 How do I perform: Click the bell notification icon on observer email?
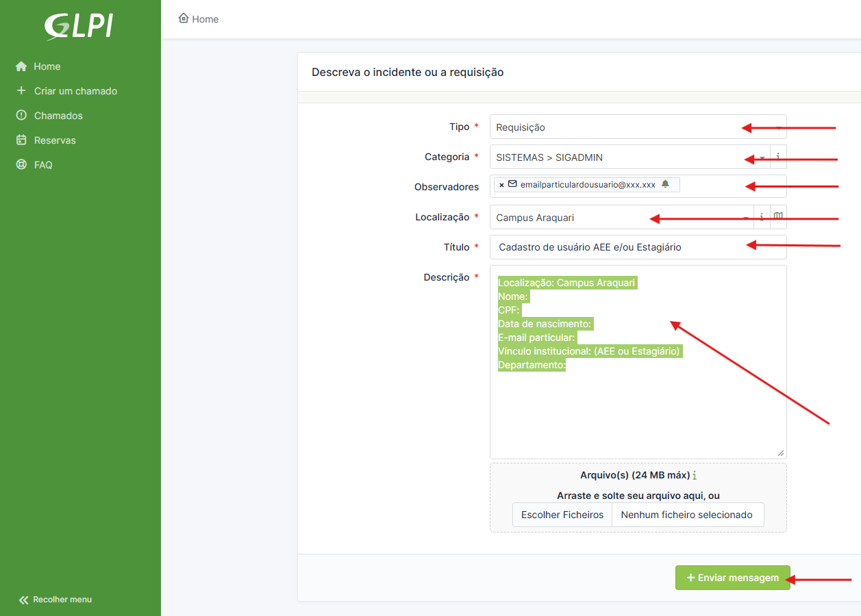tap(665, 184)
